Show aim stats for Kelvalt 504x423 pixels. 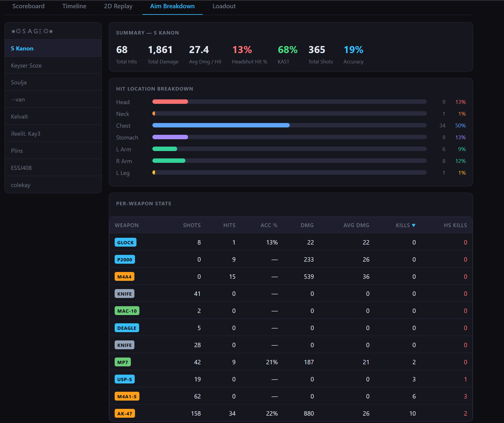(53, 117)
